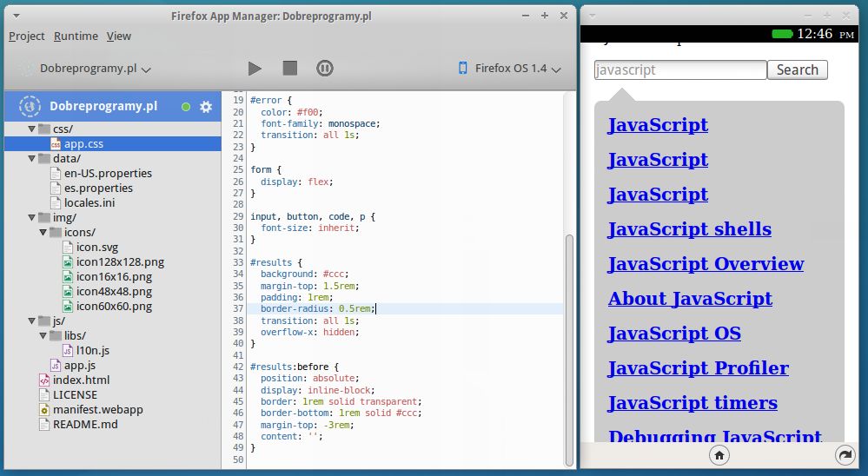Open the Dobreprogramy.pl project dropdown
Screen dimensions: 868x476
coord(96,69)
